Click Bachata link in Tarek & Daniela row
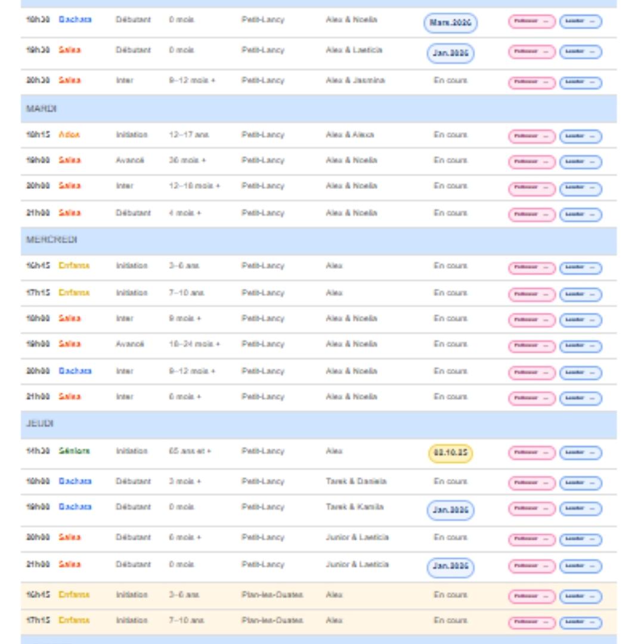The height and width of the screenshot is (644, 644). pos(75,481)
